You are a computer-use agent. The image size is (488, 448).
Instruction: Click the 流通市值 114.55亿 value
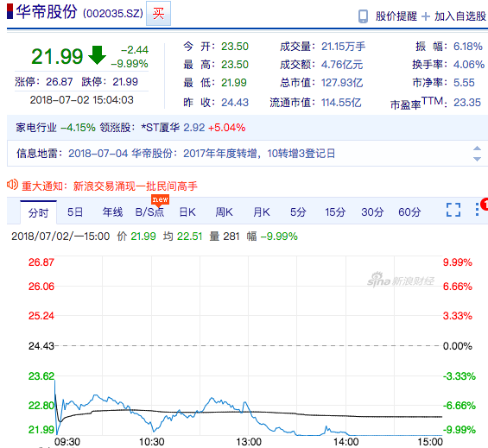(x=341, y=103)
